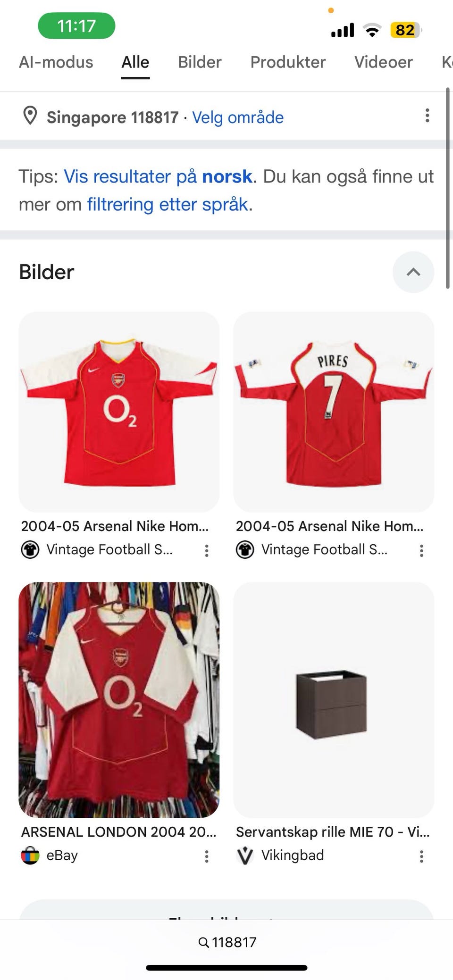Screen dimensions: 453x980
Task: Open options for Pires shirt result
Action: click(421, 550)
